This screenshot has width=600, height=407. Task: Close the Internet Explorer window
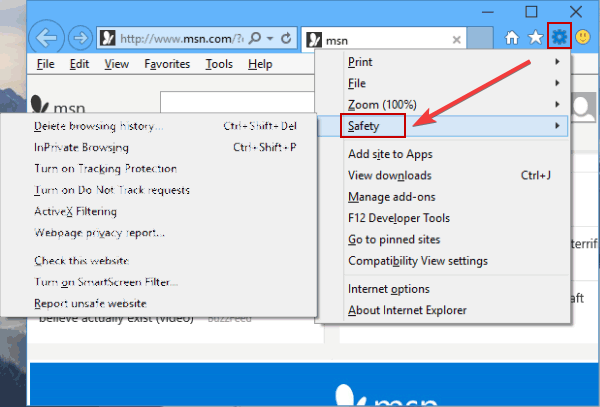tap(576, 12)
